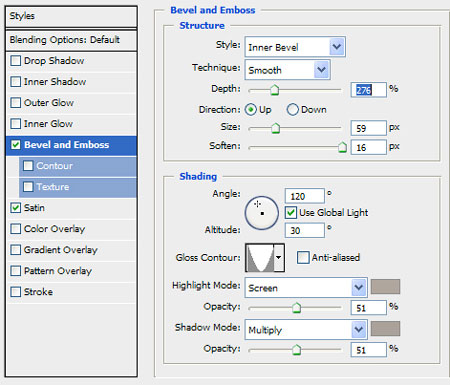
Task: Disable the Satin effect checkbox
Action: 16,208
